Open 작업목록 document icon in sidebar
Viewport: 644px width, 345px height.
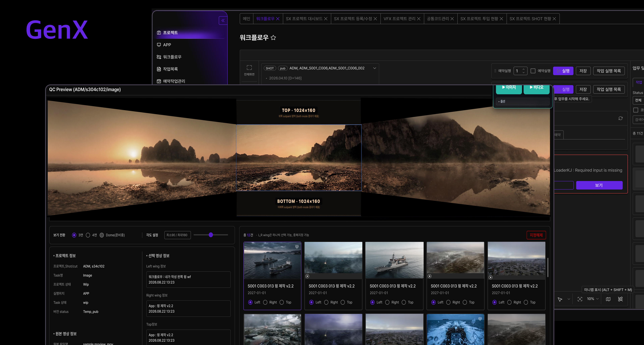(159, 69)
